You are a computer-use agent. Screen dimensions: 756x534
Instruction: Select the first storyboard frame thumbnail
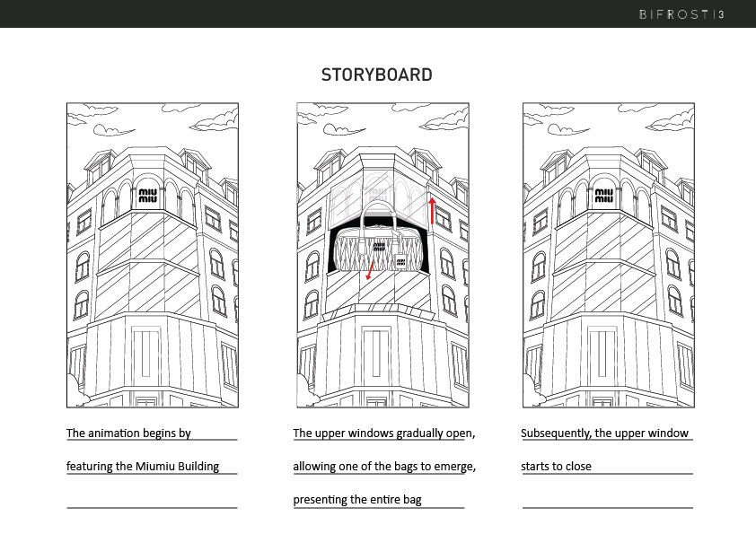coord(153,255)
